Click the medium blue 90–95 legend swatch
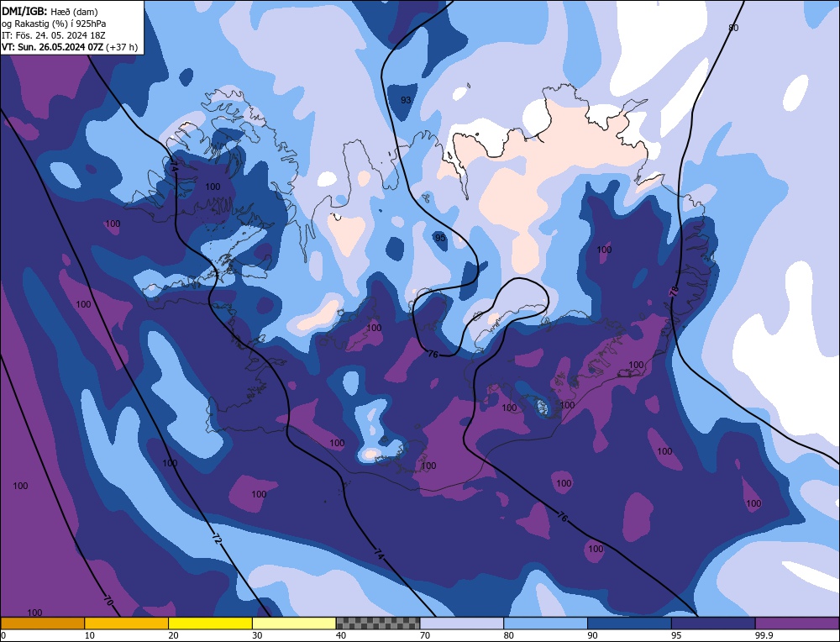 coord(629,623)
